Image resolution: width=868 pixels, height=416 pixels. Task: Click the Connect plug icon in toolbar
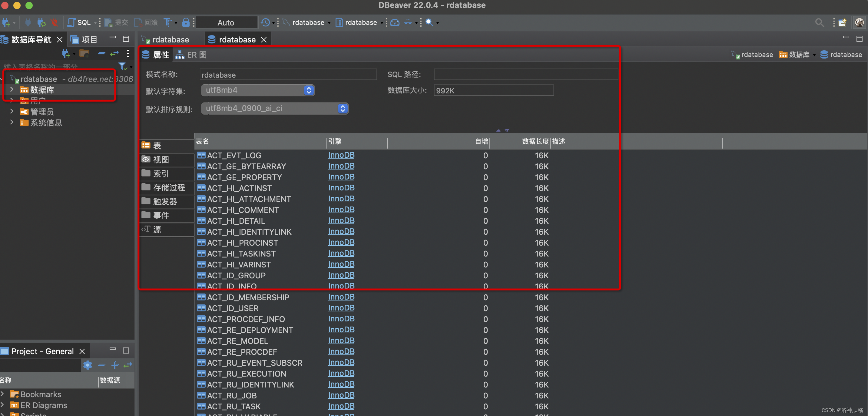coord(28,23)
